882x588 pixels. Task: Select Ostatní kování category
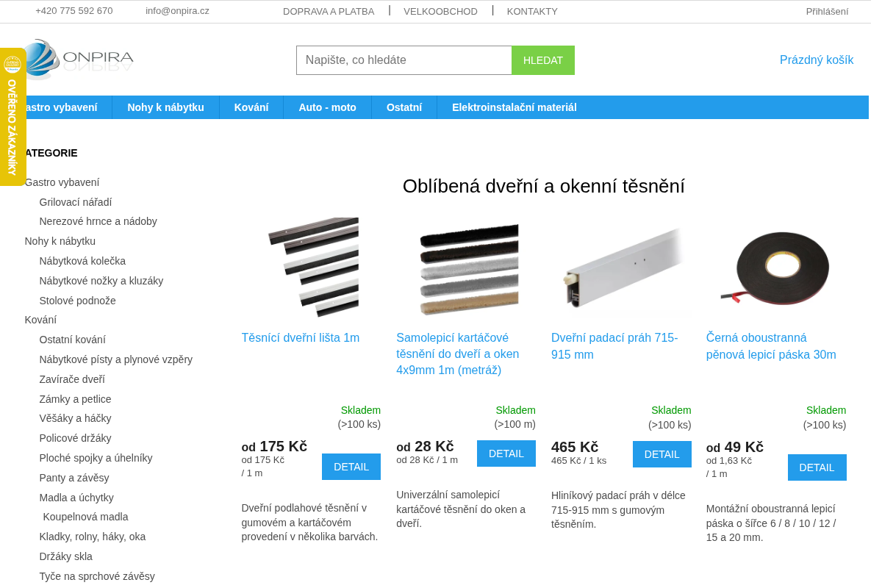click(72, 340)
